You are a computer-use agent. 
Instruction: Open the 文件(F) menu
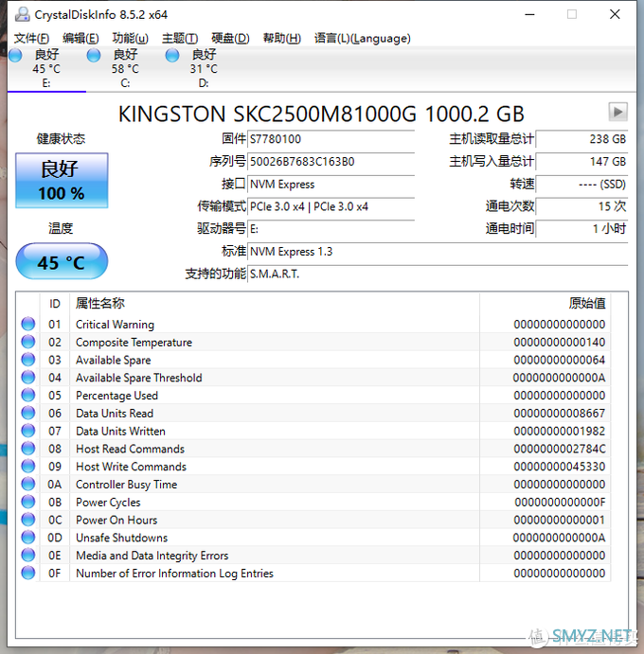coord(31,39)
